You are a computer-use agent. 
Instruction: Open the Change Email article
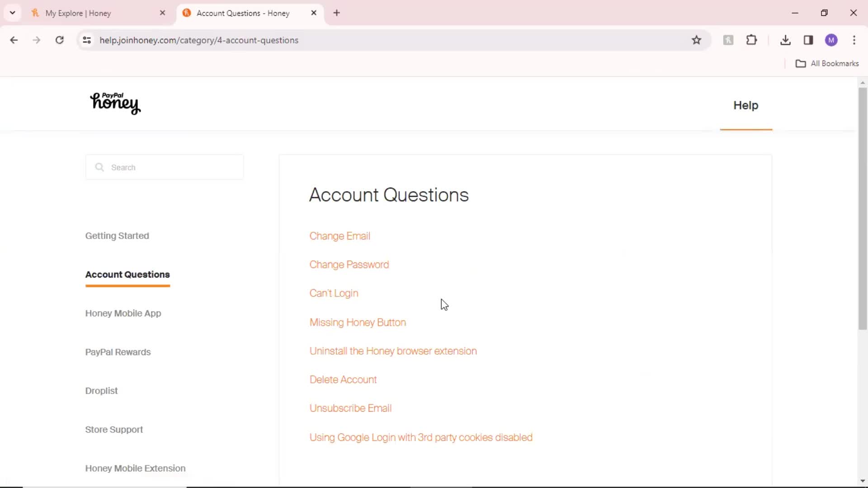coord(340,236)
